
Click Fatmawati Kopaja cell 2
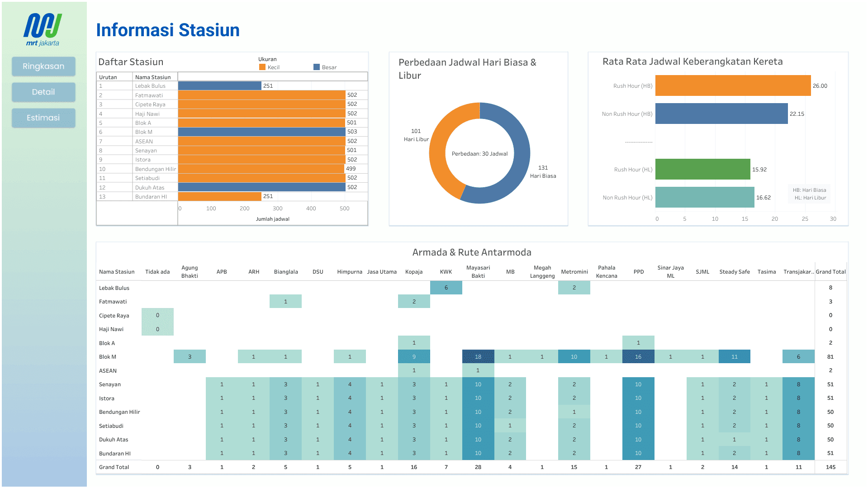pos(414,302)
